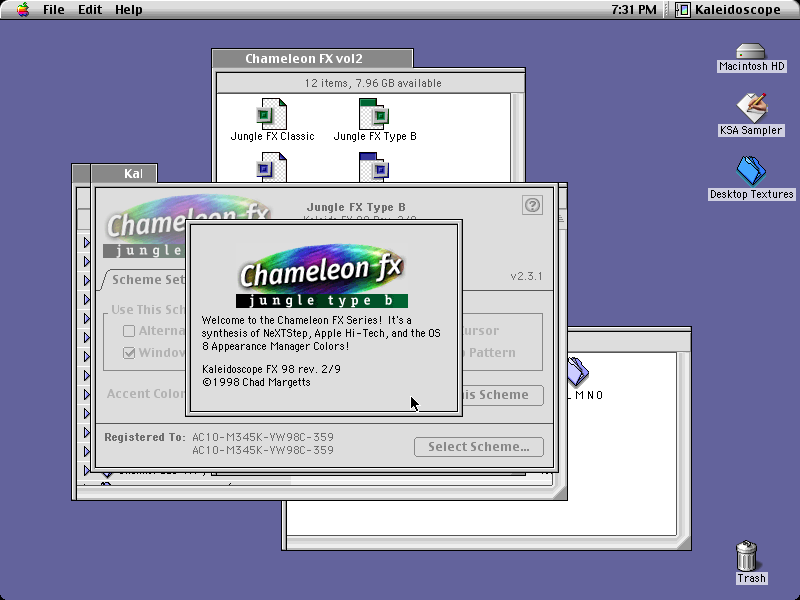
Task: Open the File menu
Action: coord(54,10)
